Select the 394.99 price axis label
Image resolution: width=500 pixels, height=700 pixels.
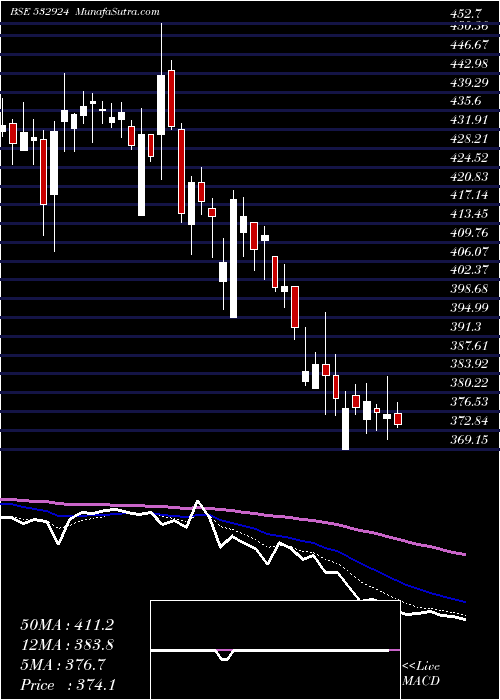coord(468,308)
